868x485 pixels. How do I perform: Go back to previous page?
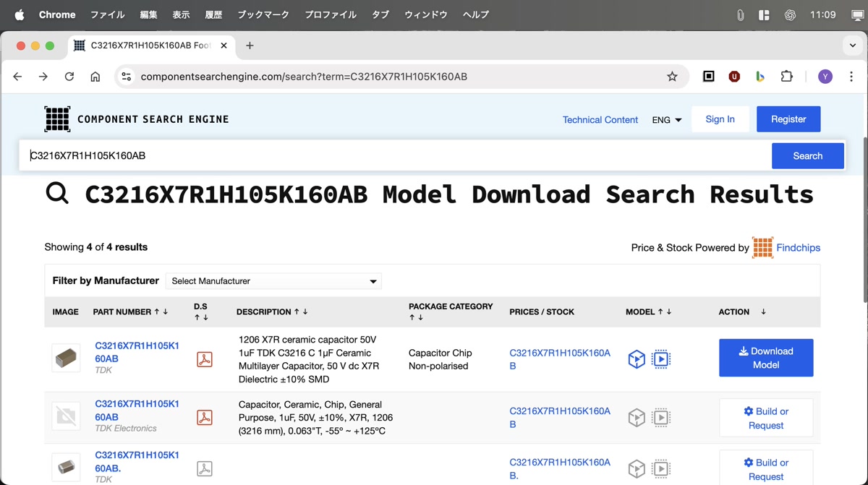(18, 77)
